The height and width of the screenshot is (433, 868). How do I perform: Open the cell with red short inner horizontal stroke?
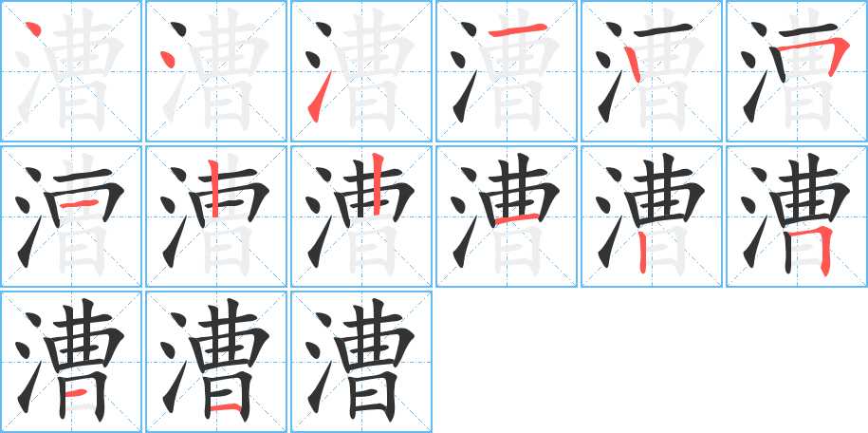coord(71,216)
